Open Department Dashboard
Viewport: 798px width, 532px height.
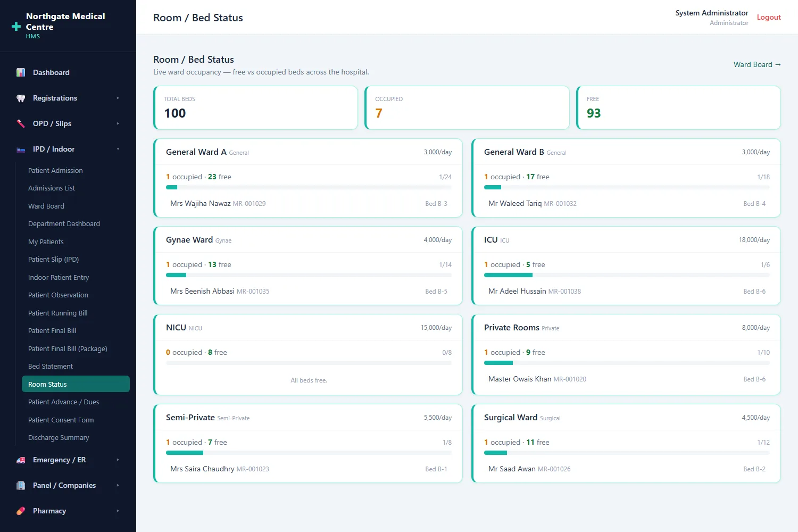pyautogui.click(x=76, y=224)
